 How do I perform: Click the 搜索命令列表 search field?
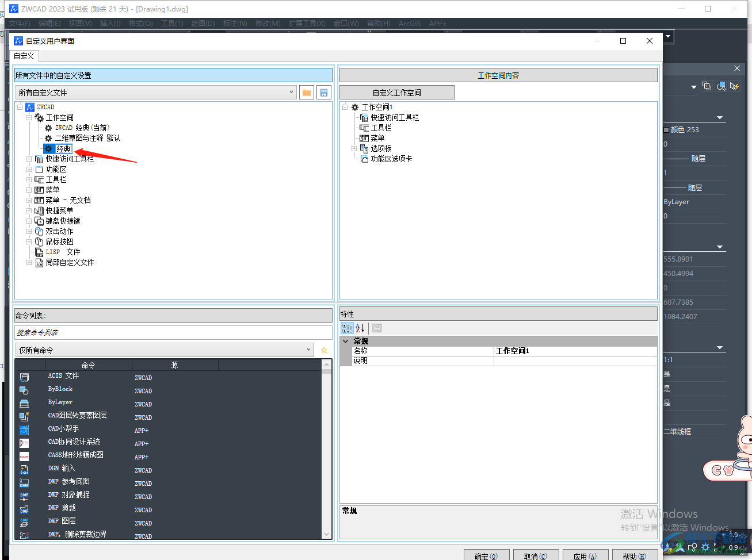[x=173, y=332]
